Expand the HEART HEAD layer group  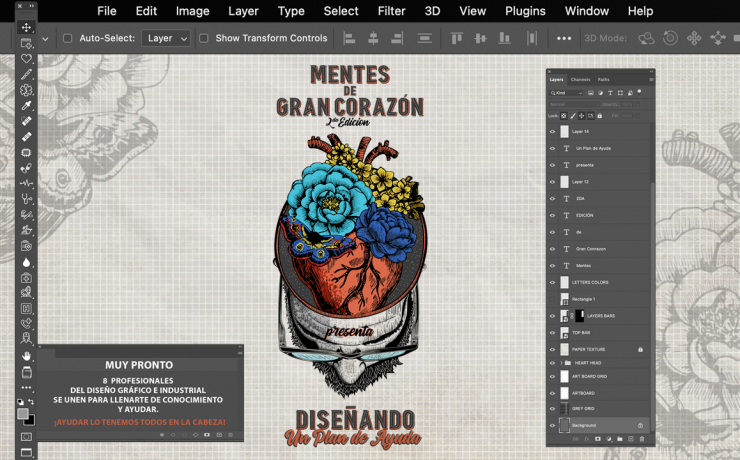pos(561,363)
